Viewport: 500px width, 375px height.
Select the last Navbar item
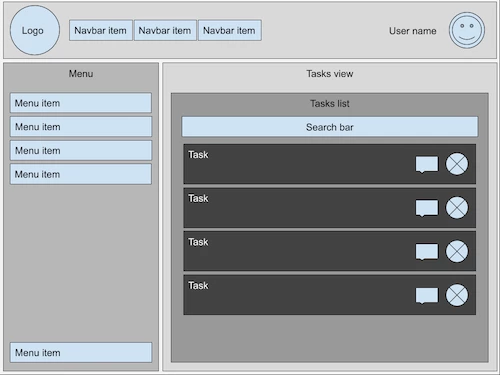(230, 30)
